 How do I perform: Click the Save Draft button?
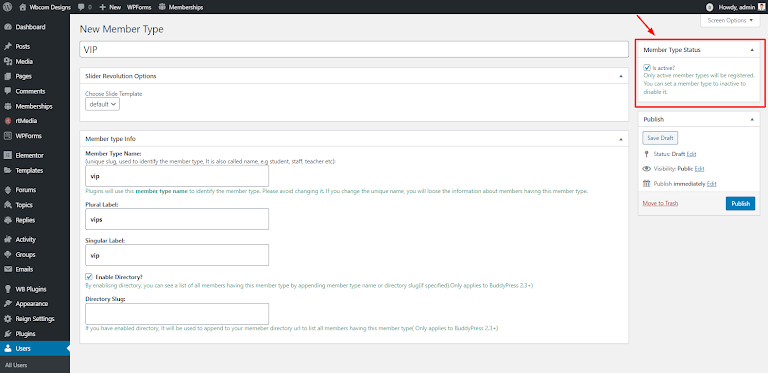pyautogui.click(x=660, y=138)
